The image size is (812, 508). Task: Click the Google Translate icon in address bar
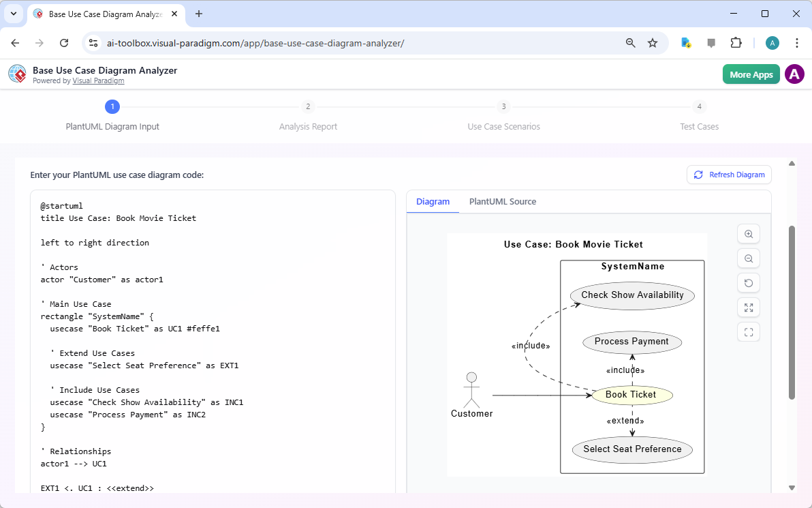pos(685,43)
